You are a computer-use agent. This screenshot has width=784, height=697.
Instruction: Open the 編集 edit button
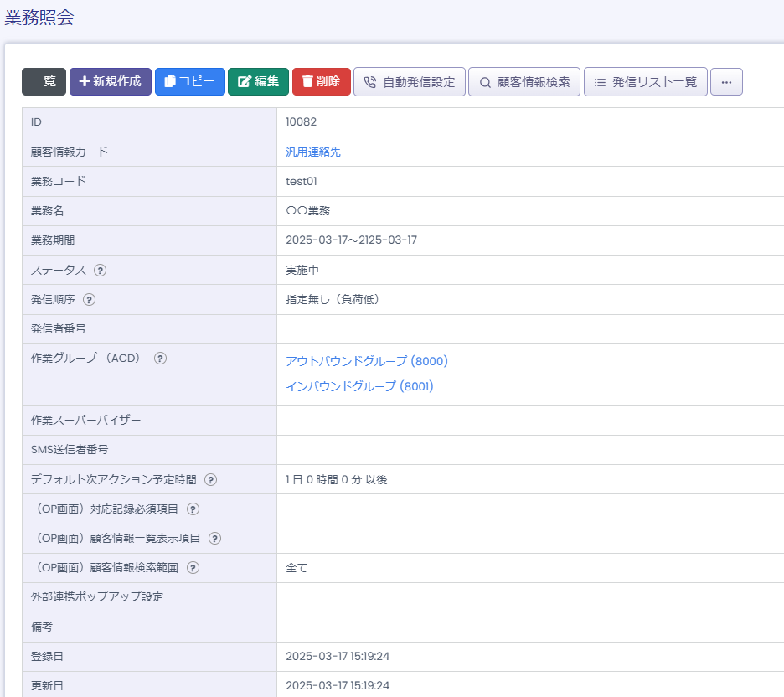point(258,81)
